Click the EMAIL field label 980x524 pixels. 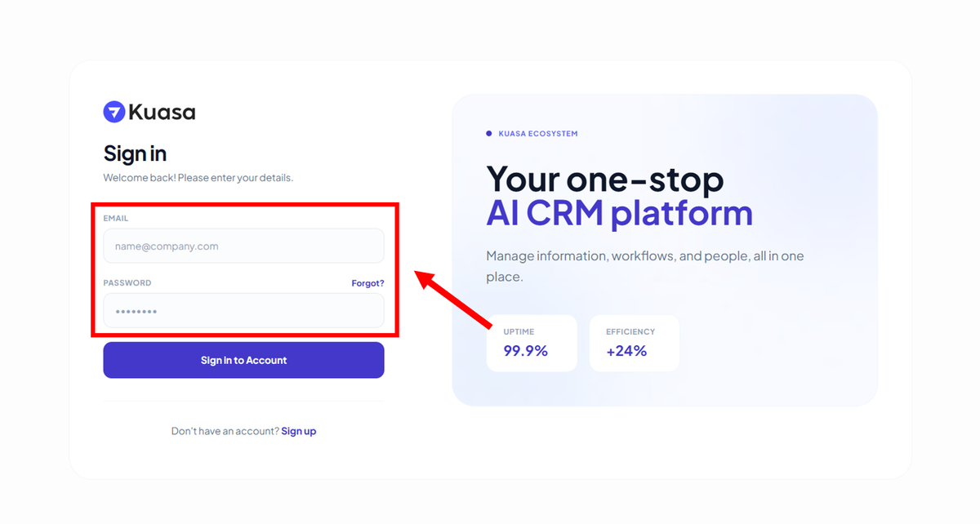coord(116,219)
